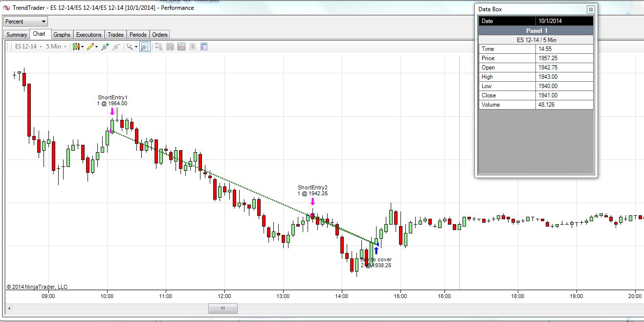Image resolution: width=644 pixels, height=322 pixels.
Task: Open the 5 Min interval dropdown
Action: [56, 46]
